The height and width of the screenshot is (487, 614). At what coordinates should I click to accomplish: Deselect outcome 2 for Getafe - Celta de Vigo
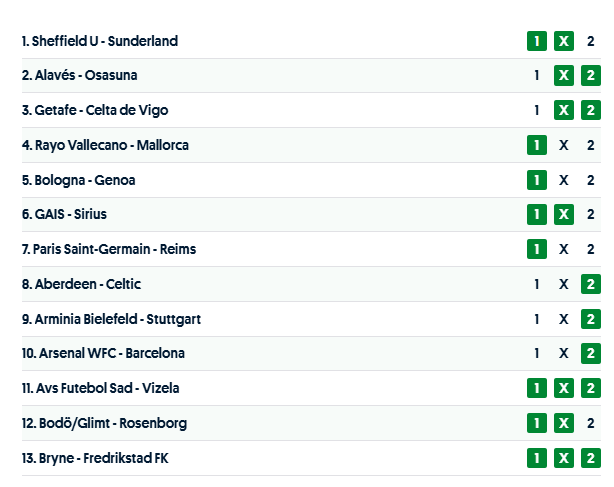click(591, 110)
